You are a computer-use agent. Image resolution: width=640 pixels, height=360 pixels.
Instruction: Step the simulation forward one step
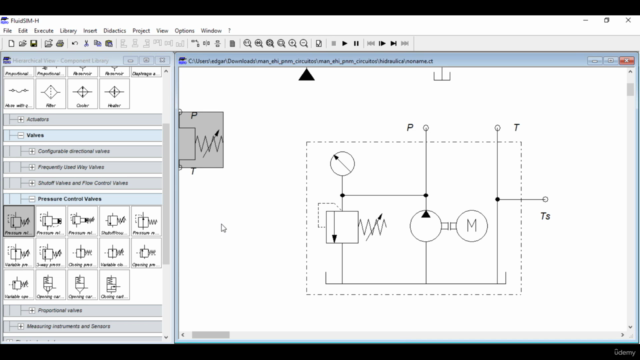[382, 43]
